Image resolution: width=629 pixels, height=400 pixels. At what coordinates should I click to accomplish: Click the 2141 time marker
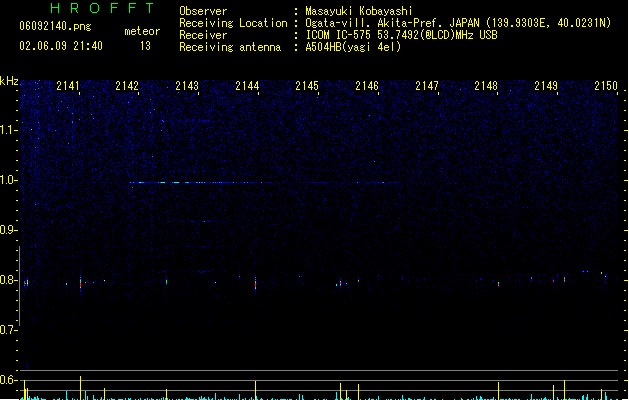[68, 86]
